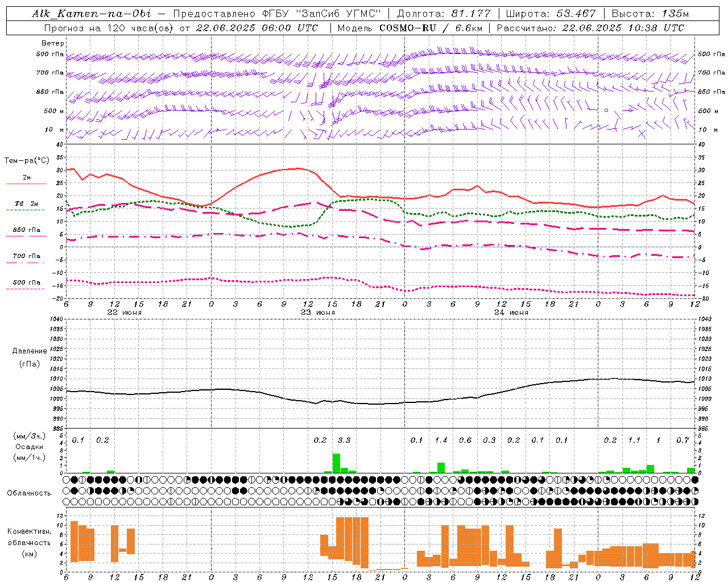
Task: Click the Ветер wind panel label
Action: [53, 43]
